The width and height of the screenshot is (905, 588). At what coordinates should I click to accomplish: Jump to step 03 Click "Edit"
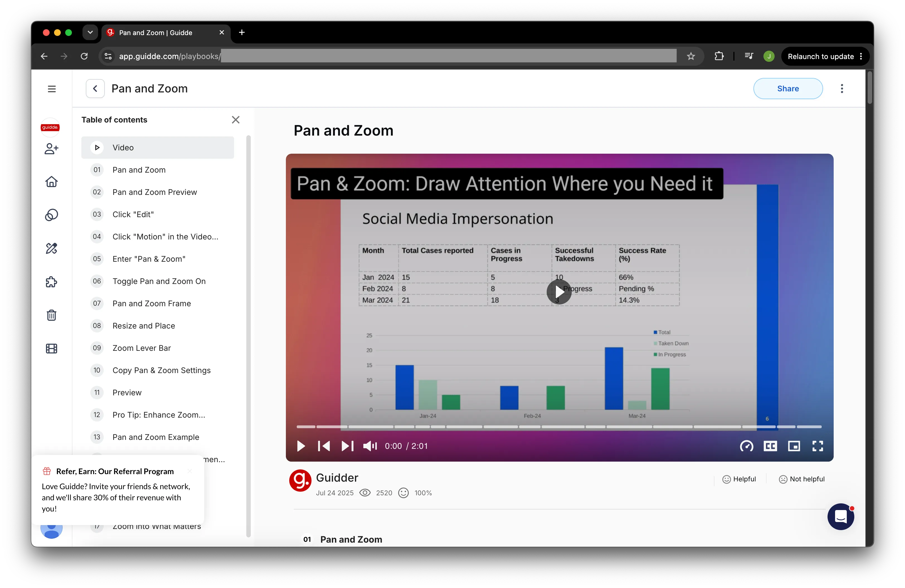(157, 214)
